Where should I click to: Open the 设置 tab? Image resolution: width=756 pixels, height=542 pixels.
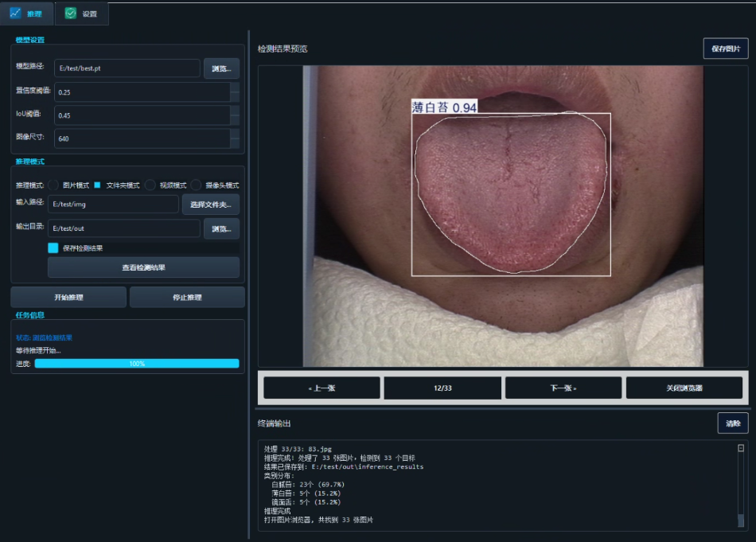81,14
